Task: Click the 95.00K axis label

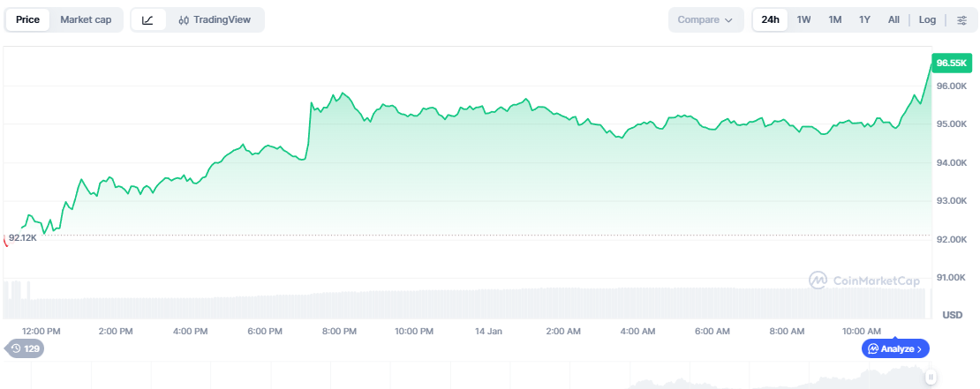Action: pyautogui.click(x=951, y=124)
